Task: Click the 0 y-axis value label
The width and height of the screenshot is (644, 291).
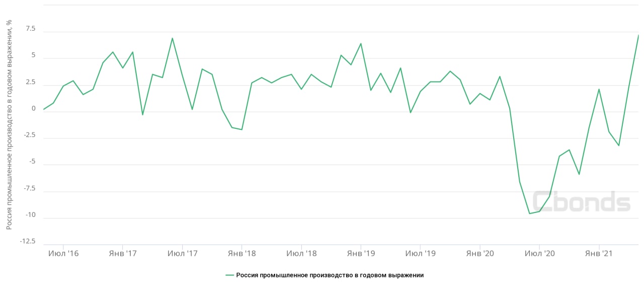Action: pos(34,109)
